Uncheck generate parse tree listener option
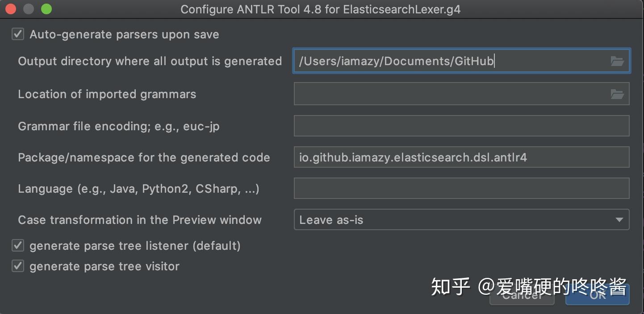Image resolution: width=644 pixels, height=314 pixels. (x=18, y=246)
